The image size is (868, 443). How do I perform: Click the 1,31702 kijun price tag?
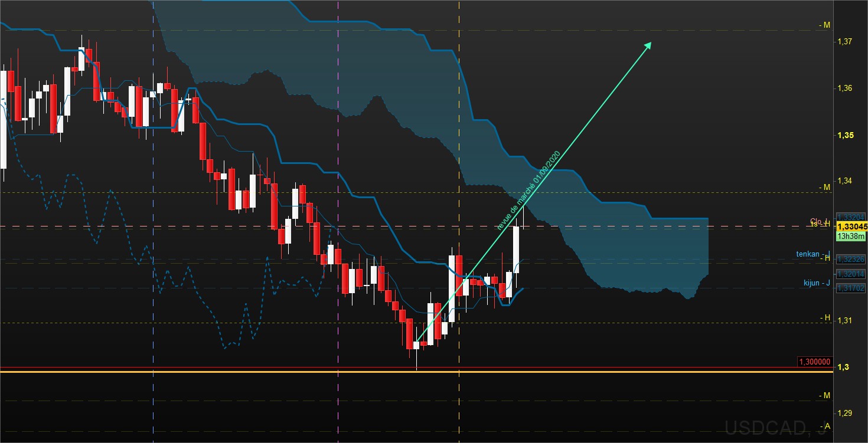[851, 288]
